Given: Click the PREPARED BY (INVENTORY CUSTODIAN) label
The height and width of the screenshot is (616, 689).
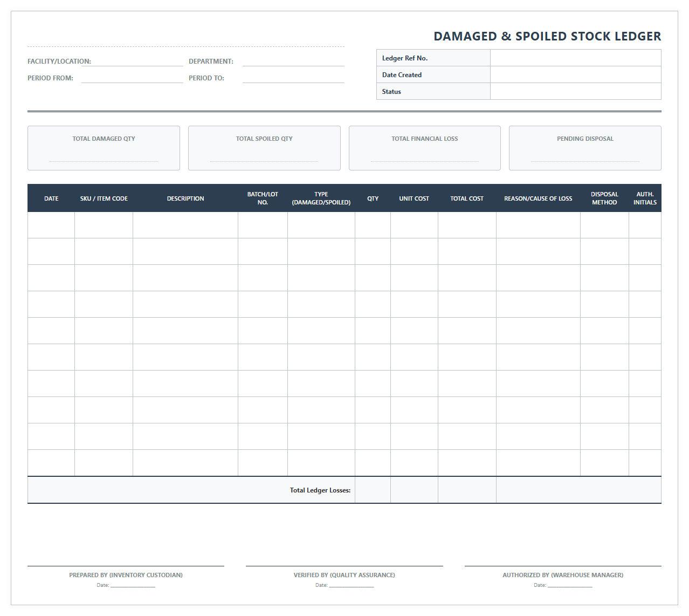Looking at the screenshot, I should 126,575.
